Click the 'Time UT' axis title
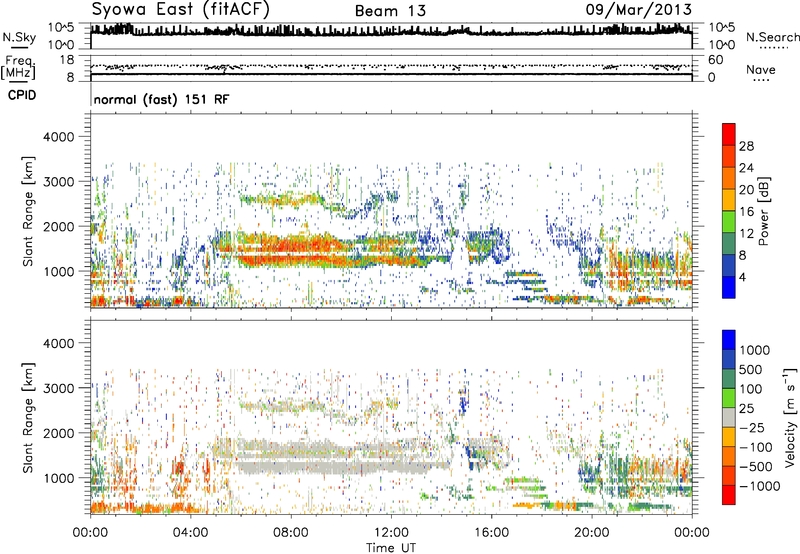800x554 pixels. tap(391, 547)
